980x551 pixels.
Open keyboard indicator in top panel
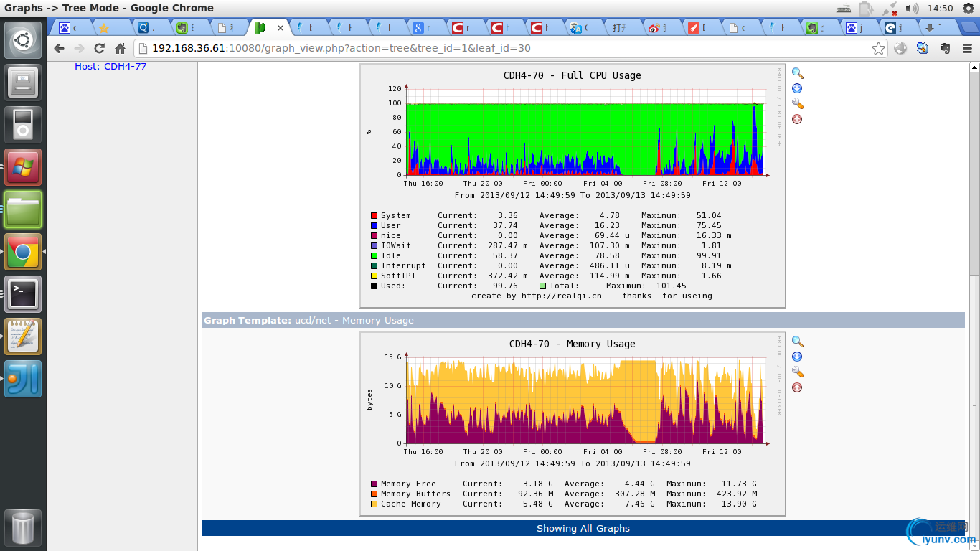coord(844,8)
